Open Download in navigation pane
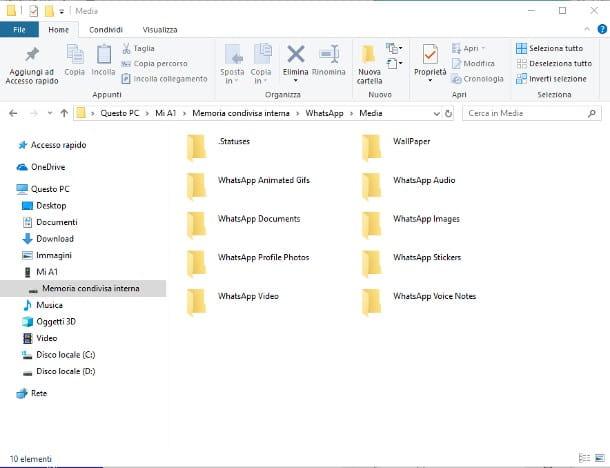 (x=48, y=238)
